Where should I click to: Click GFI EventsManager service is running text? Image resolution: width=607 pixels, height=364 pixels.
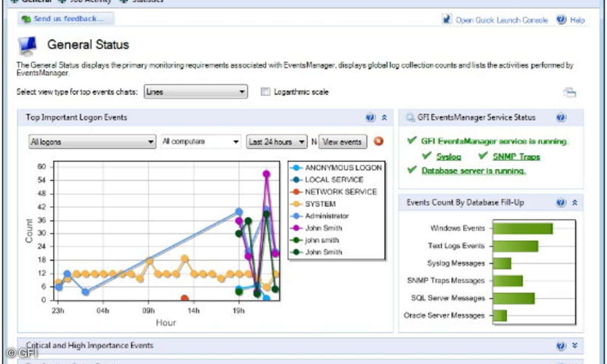click(495, 142)
